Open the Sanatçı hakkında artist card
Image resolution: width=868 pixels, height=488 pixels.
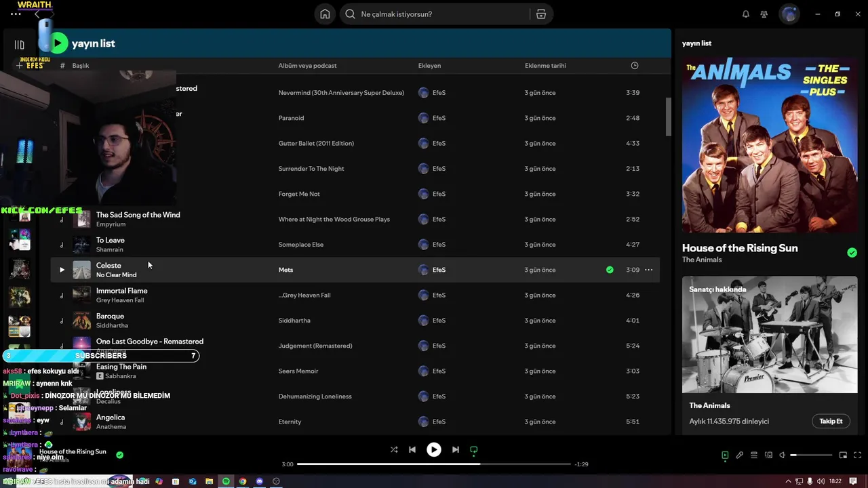pyautogui.click(x=769, y=354)
